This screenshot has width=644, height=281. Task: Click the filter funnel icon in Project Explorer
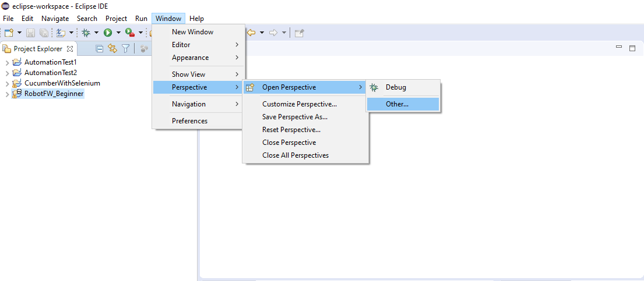(126, 49)
